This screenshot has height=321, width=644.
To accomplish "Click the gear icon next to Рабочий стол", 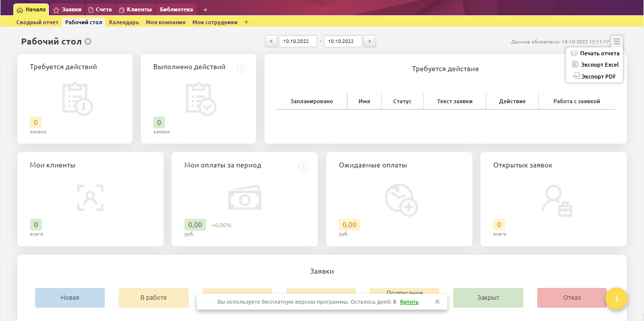I will tap(88, 42).
